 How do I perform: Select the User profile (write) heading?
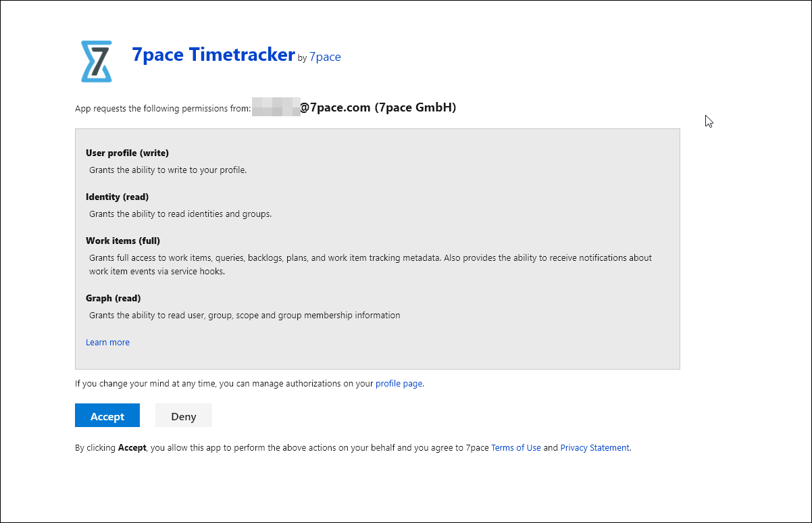127,153
